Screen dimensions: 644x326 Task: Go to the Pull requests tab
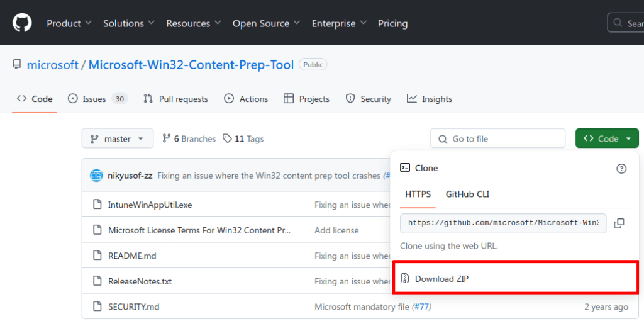(x=175, y=99)
